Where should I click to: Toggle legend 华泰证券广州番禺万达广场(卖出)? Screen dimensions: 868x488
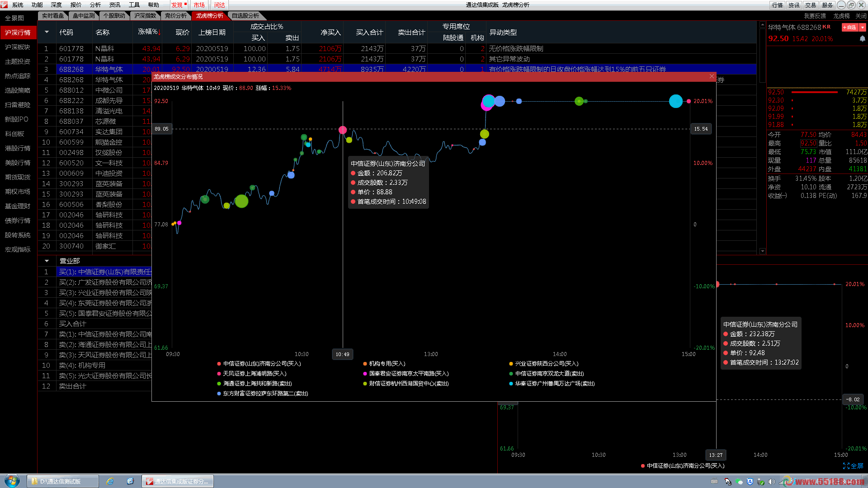pos(552,384)
